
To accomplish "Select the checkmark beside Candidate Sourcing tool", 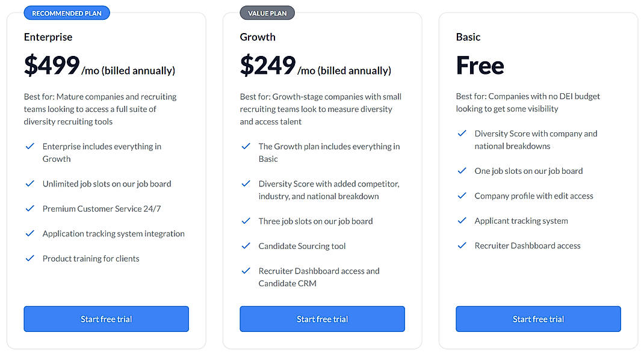I will tap(246, 246).
